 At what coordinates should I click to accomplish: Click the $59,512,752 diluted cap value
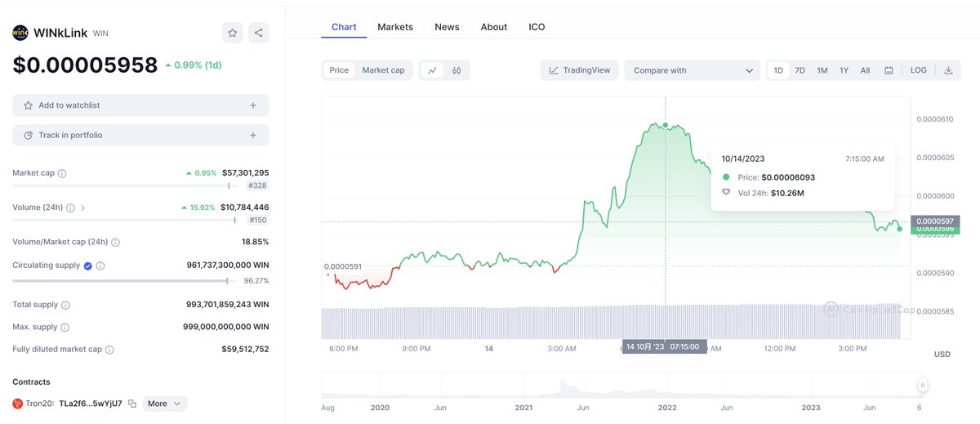[245, 350]
